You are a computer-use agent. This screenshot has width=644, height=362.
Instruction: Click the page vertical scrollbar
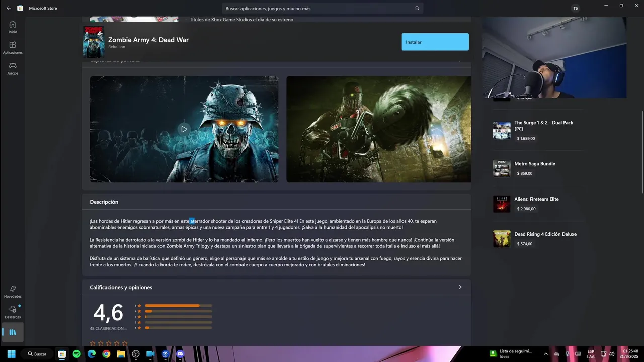642,151
